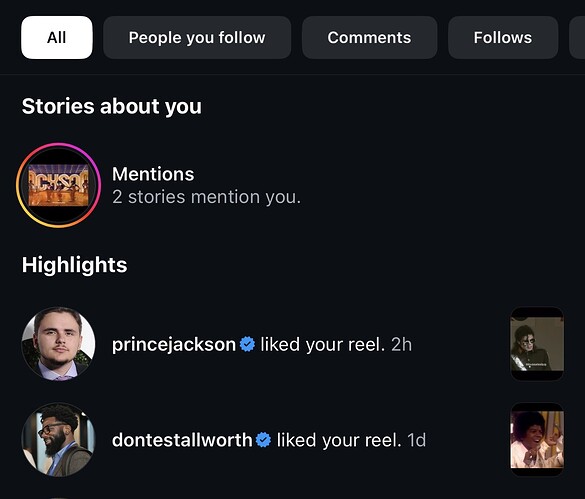Open dontestallworth's profile picture
The width and height of the screenshot is (585, 499).
[59, 440]
